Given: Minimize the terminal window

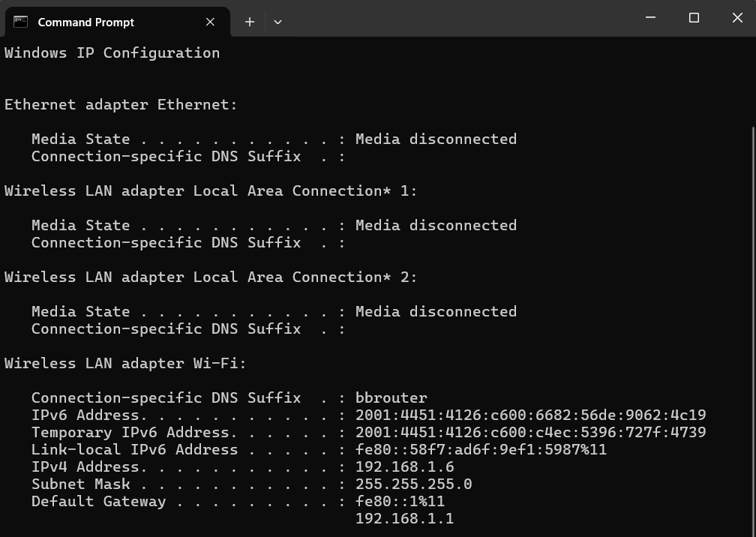Looking at the screenshot, I should 650,18.
